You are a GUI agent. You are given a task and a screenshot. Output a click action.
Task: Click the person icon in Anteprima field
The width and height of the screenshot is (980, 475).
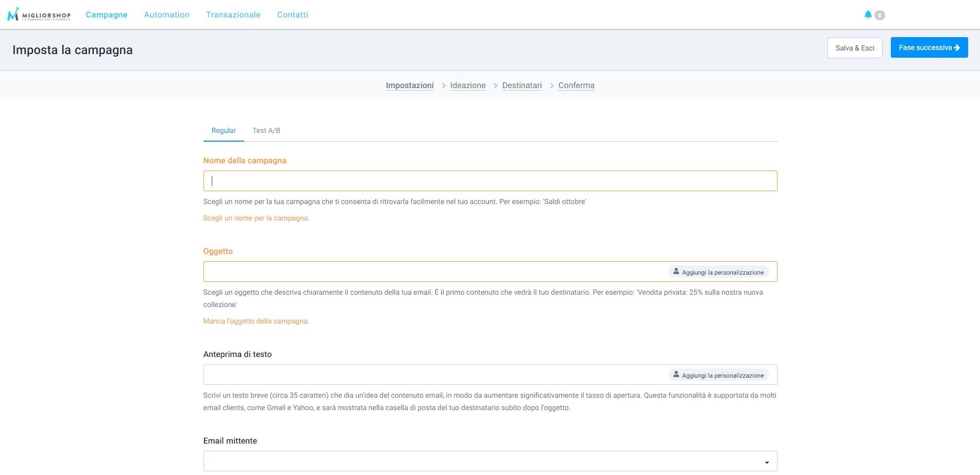(x=676, y=375)
